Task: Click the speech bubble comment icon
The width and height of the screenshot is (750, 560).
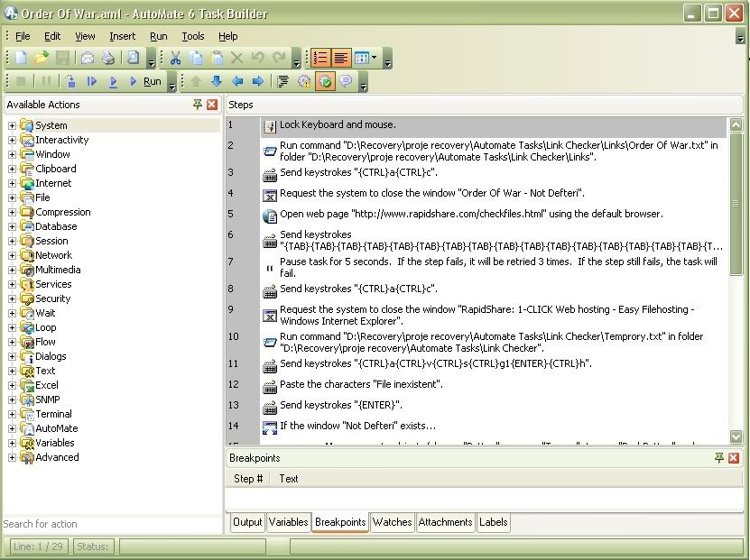Action: coord(346,81)
